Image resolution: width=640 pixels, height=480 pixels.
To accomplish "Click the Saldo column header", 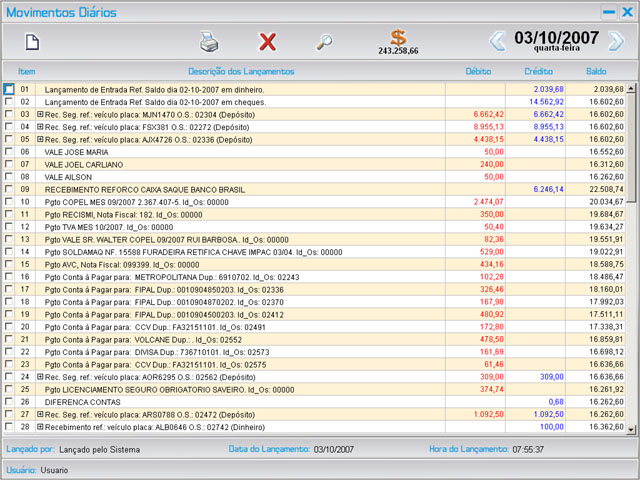I will point(596,72).
